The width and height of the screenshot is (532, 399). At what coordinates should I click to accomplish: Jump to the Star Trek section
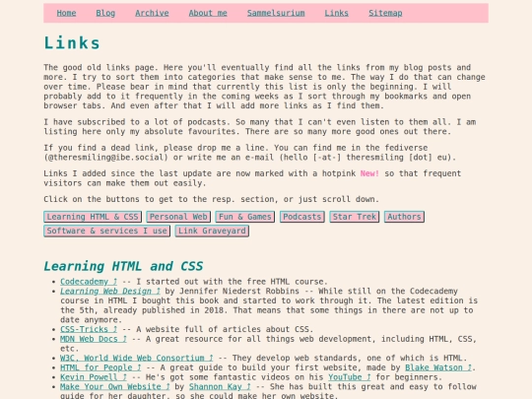click(x=355, y=217)
